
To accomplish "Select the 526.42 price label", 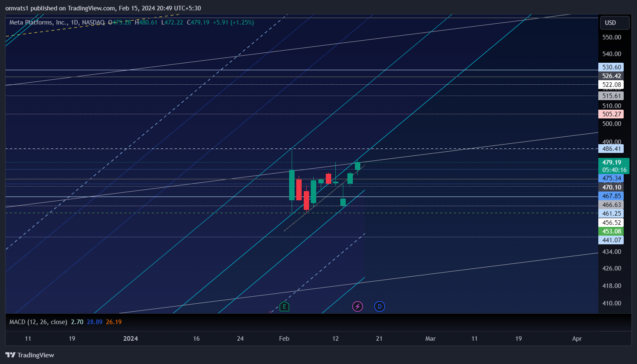I will [x=611, y=76].
